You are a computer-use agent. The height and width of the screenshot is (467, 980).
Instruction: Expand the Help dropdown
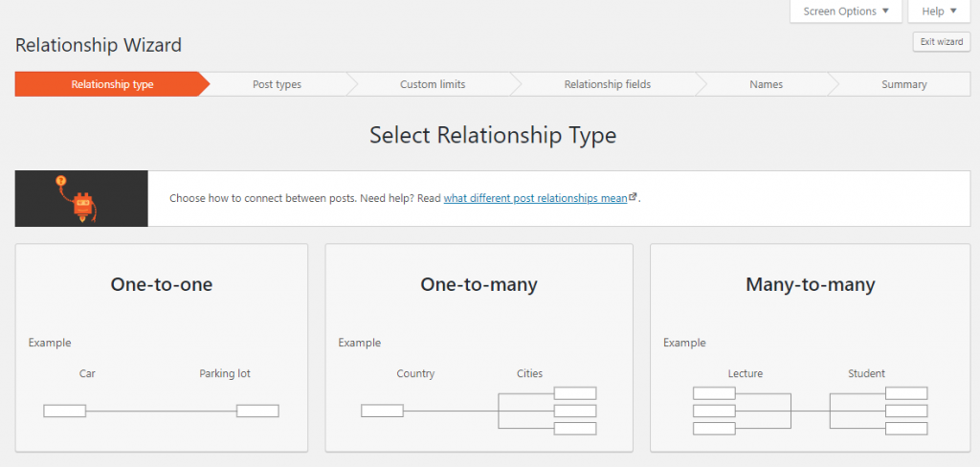pyautogui.click(x=939, y=11)
